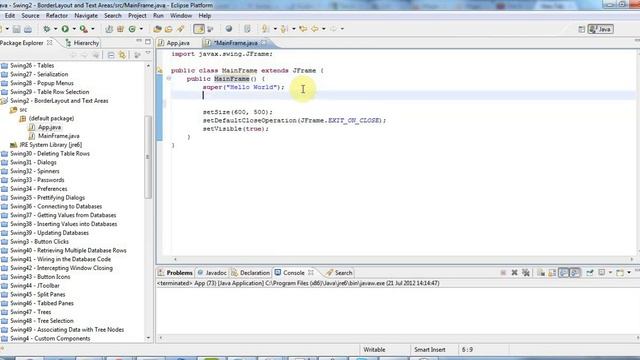Screen dimensions: 640x360
Task: Open the Window menu
Action: pyautogui.click(x=181, y=16)
